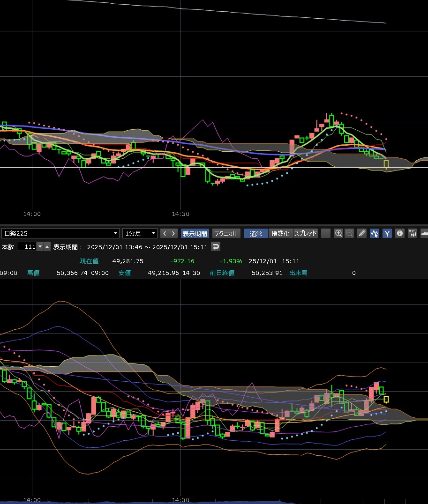The width and height of the screenshot is (428, 504).
Task: Zoom in with the magnifier plus icon
Action: click(x=338, y=233)
